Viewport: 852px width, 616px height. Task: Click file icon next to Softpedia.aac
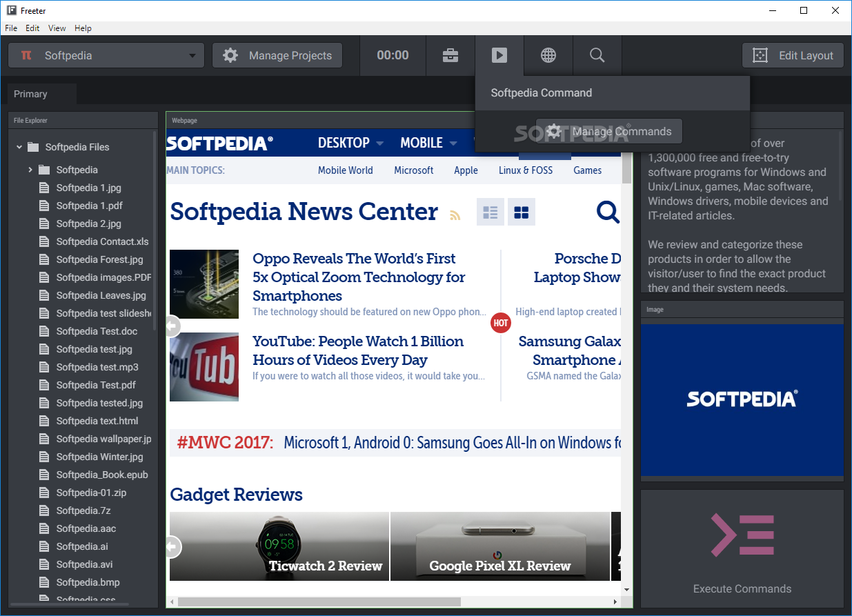[44, 528]
